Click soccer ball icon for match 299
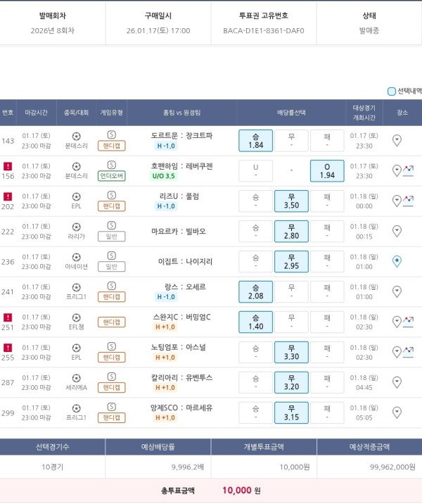This screenshot has height=504, width=422. click(x=77, y=408)
